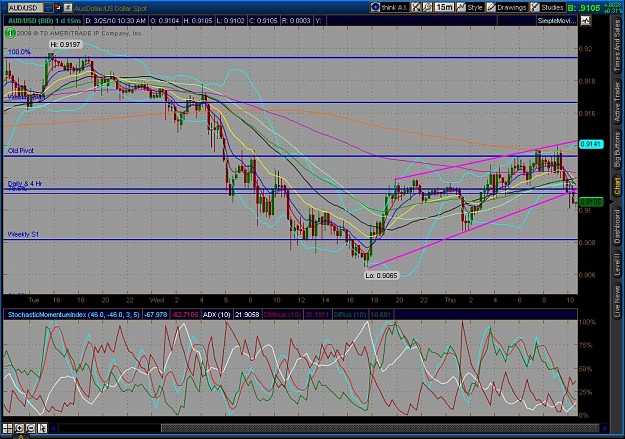Click the StochasticMomentumIndex study title
The image size is (625, 439).
73,315
